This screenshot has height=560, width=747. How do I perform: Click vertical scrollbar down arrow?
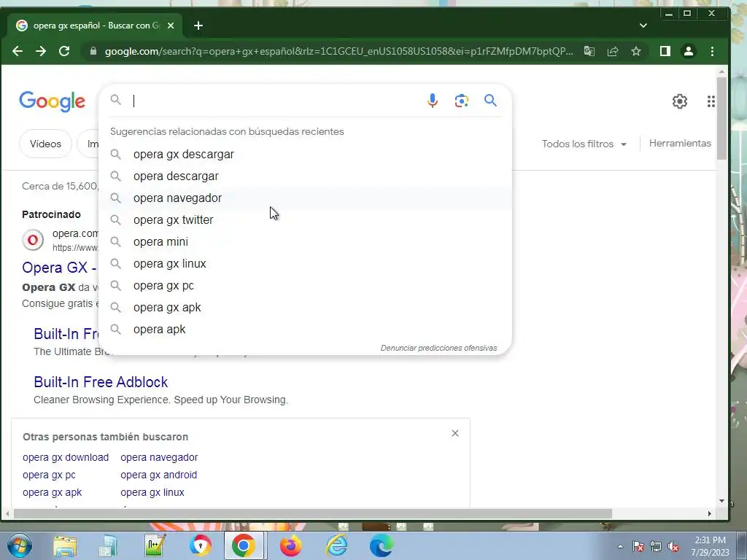coord(721,501)
